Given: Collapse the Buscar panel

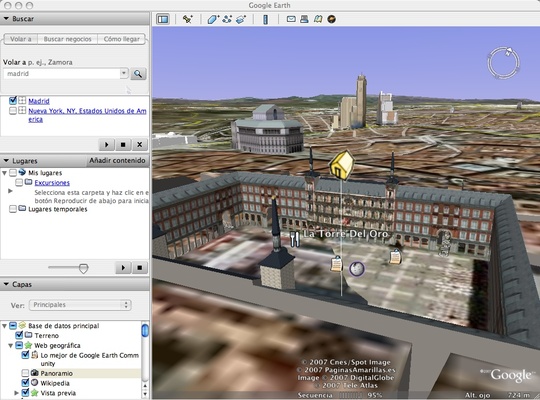Looking at the screenshot, I should tap(6, 19).
